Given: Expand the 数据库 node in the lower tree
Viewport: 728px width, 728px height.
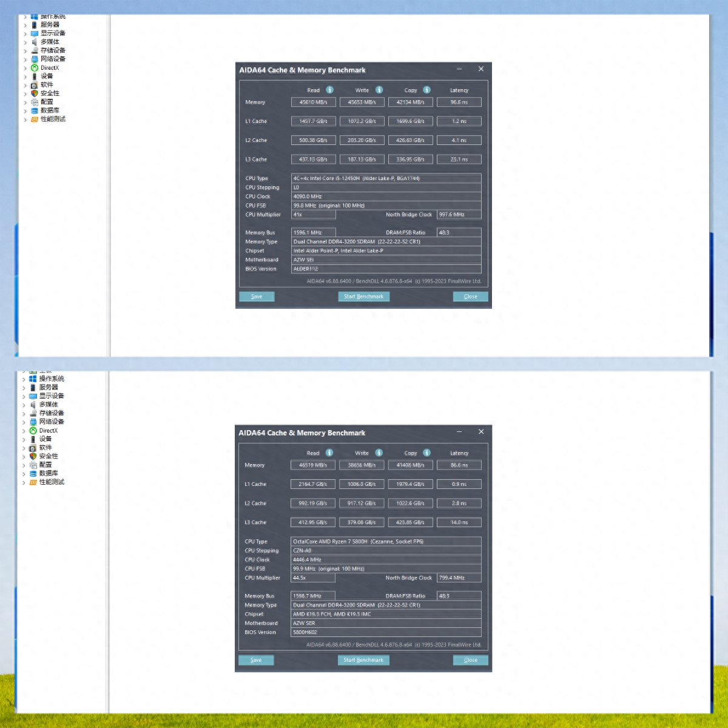Looking at the screenshot, I should [24, 474].
